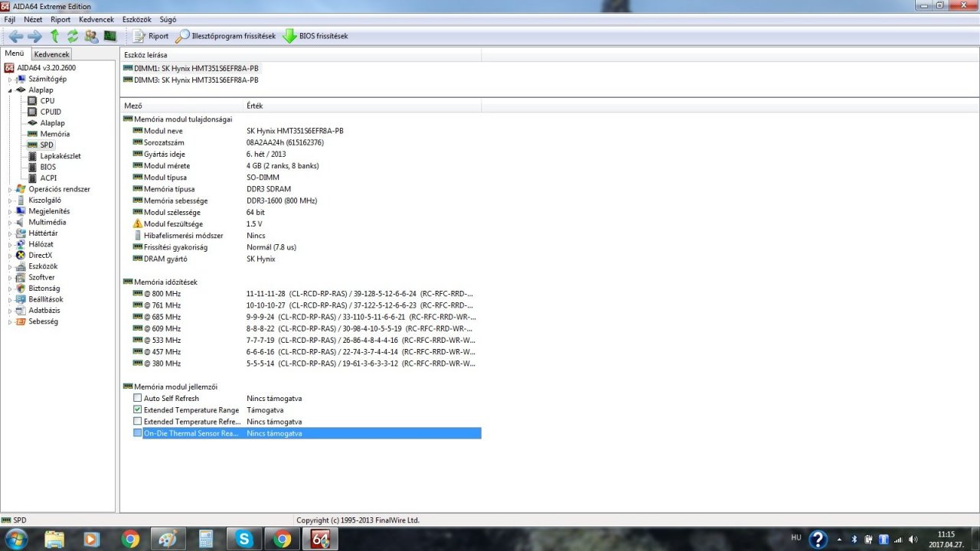Open the Windows Start menu
Screen dimensions: 980x551
[x=15, y=539]
